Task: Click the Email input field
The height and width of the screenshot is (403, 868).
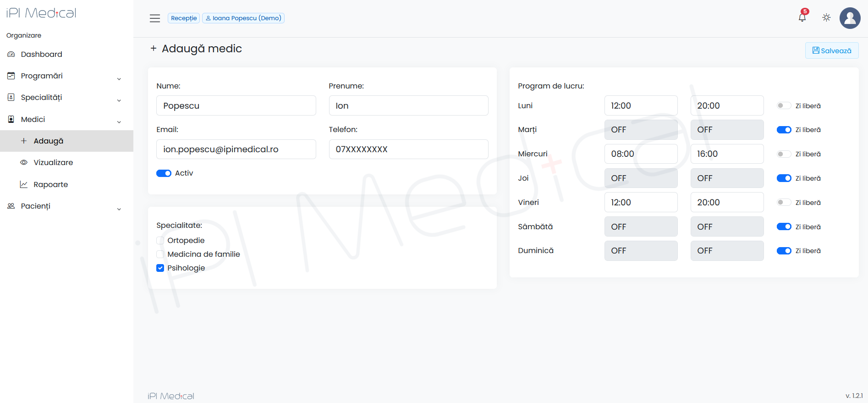Action: click(x=236, y=149)
